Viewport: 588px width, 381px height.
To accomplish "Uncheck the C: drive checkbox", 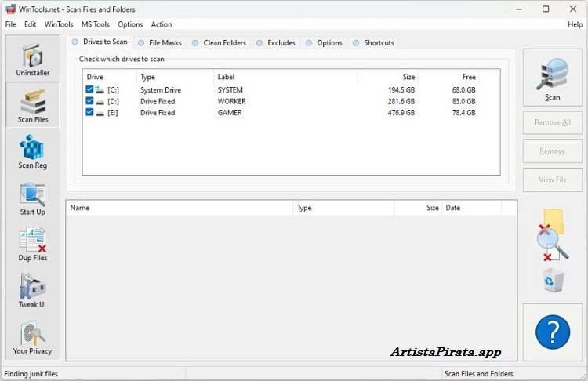I will point(89,89).
